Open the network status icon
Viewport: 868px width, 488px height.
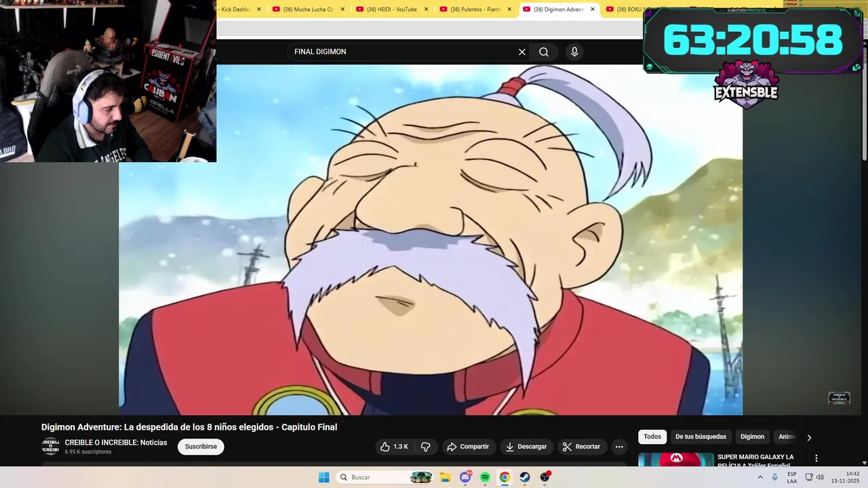click(809, 477)
